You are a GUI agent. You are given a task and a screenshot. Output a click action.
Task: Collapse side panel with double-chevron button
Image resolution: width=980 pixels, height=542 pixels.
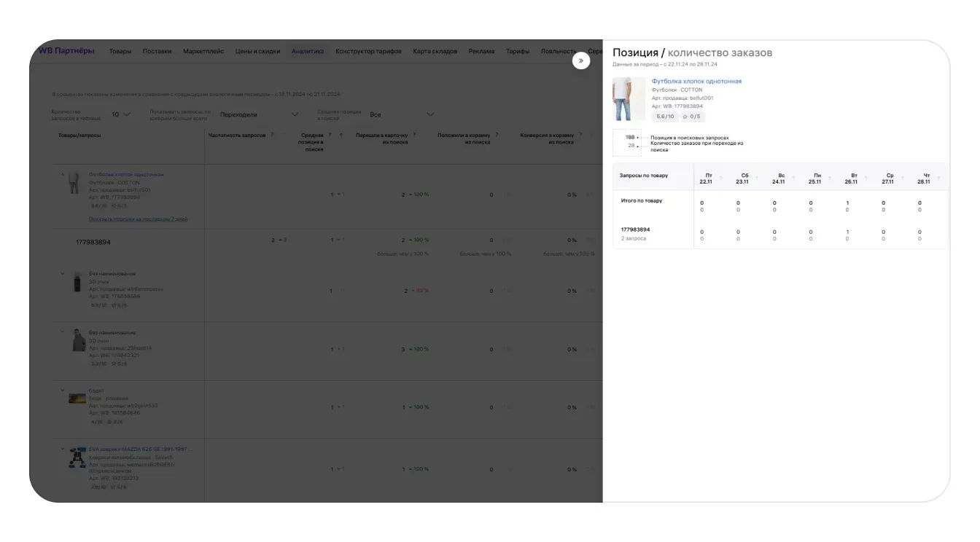click(x=581, y=61)
